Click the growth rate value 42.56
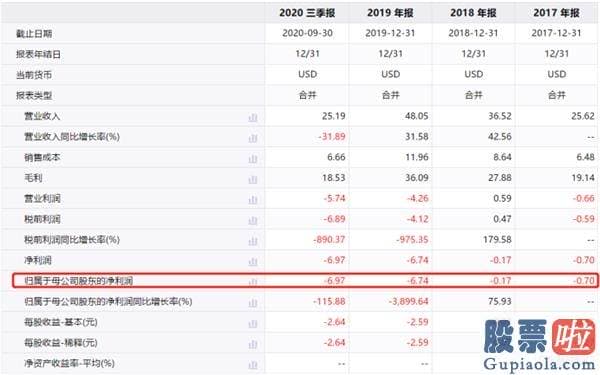The height and width of the screenshot is (375, 600). click(x=500, y=137)
